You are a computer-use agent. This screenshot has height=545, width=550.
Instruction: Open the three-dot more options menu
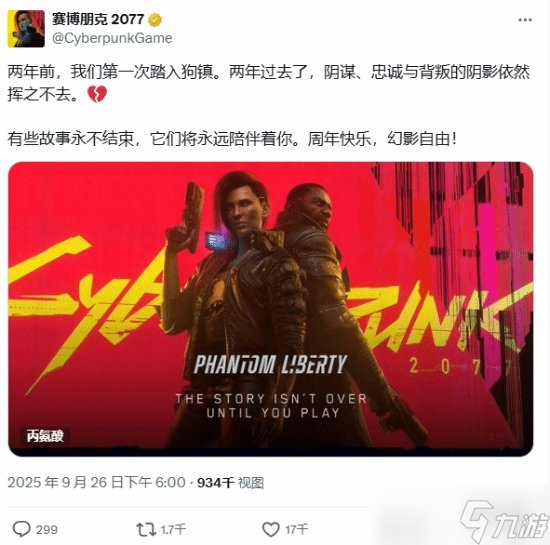[525, 20]
